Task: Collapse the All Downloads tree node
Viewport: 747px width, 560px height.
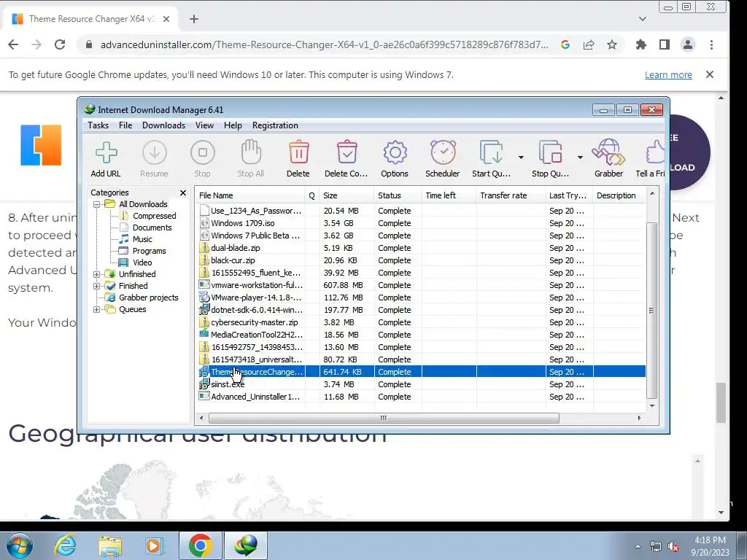Action: [97, 204]
